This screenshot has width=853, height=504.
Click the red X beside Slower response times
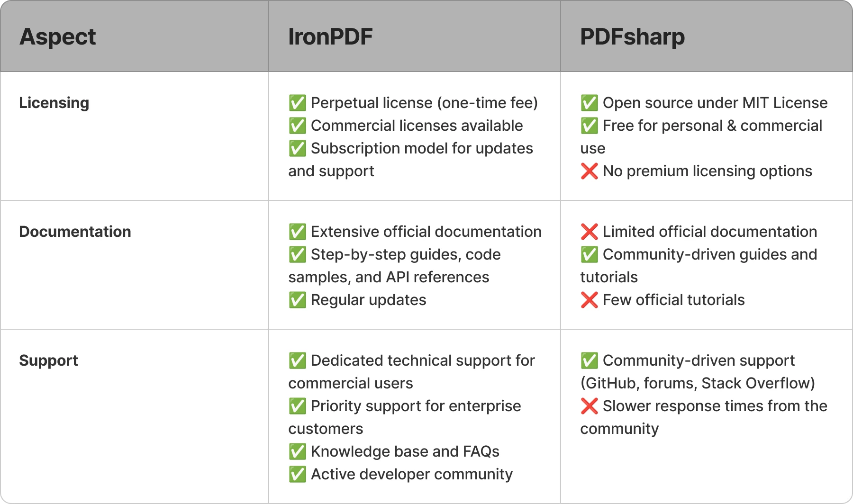(589, 406)
